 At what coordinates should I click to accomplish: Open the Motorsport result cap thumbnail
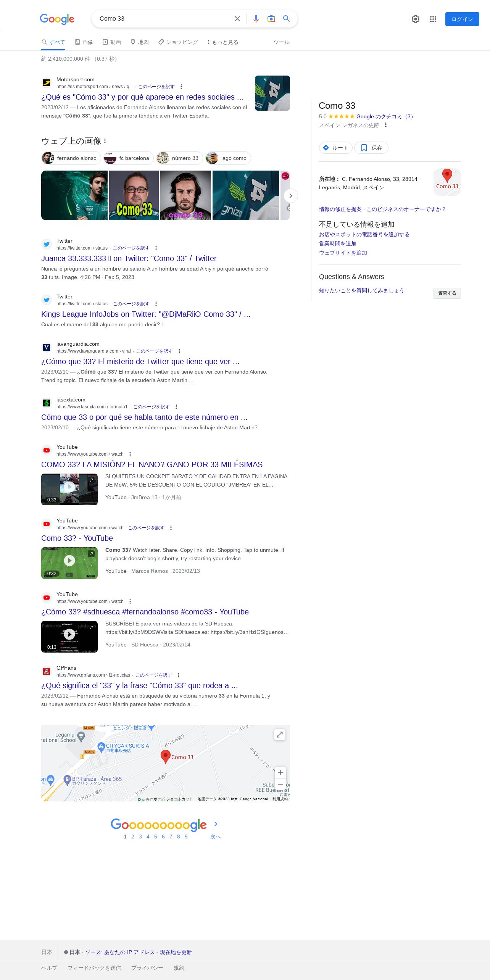[272, 93]
